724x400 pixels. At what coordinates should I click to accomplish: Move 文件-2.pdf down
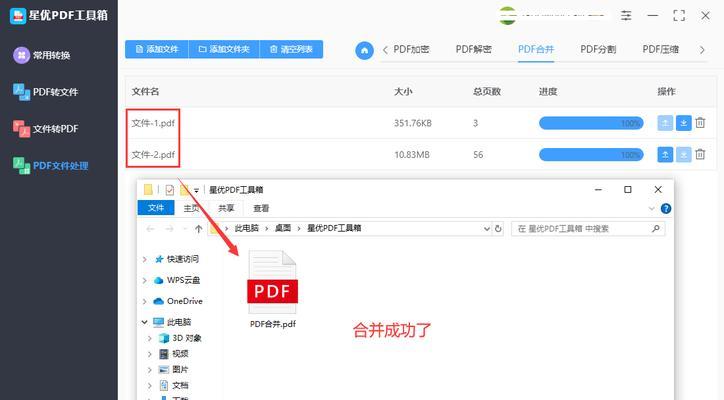(x=683, y=155)
